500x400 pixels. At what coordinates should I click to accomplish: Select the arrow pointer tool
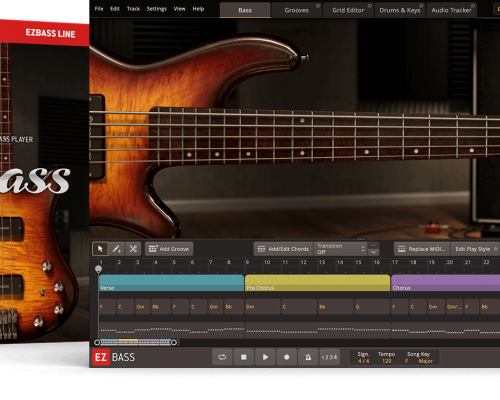tap(100, 249)
